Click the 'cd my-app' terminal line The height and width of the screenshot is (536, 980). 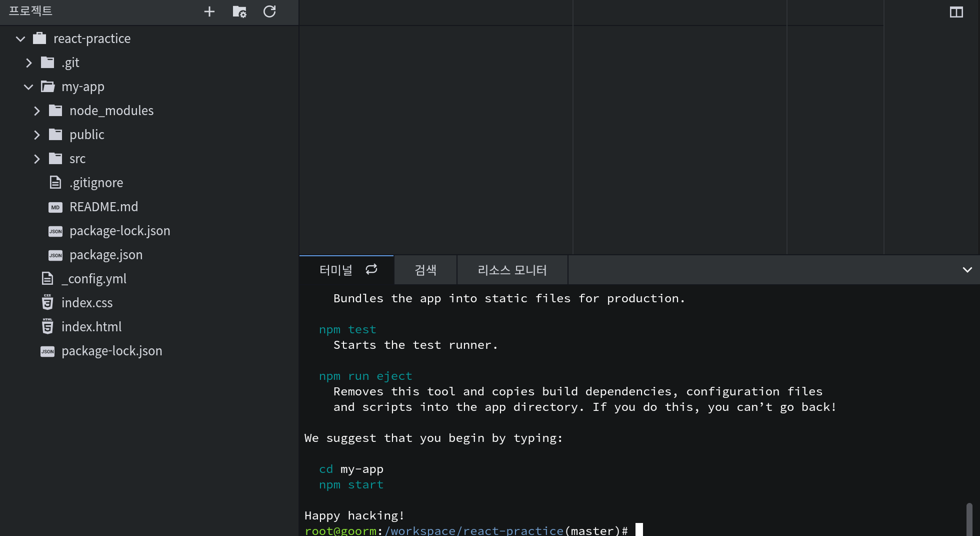coord(351,469)
